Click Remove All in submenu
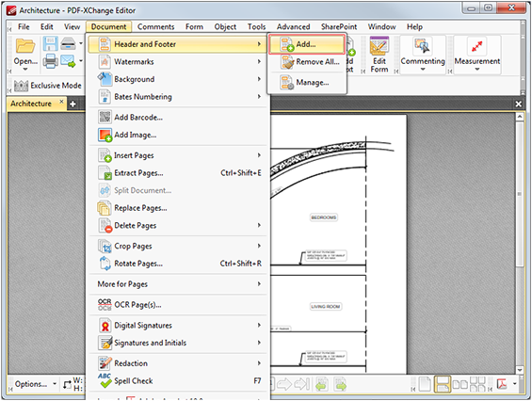 tap(307, 62)
